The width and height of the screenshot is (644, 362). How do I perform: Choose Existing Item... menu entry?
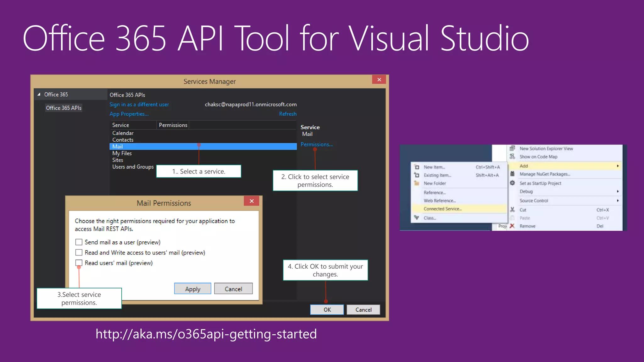459,175
